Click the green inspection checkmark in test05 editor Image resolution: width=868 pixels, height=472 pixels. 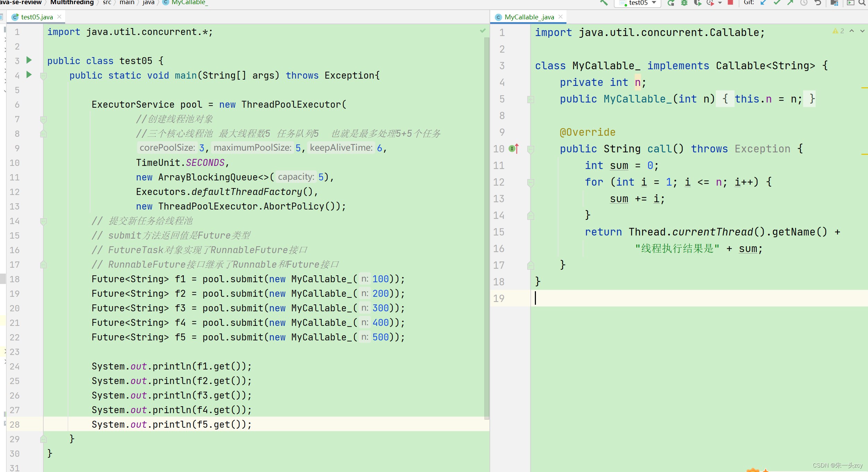(483, 31)
